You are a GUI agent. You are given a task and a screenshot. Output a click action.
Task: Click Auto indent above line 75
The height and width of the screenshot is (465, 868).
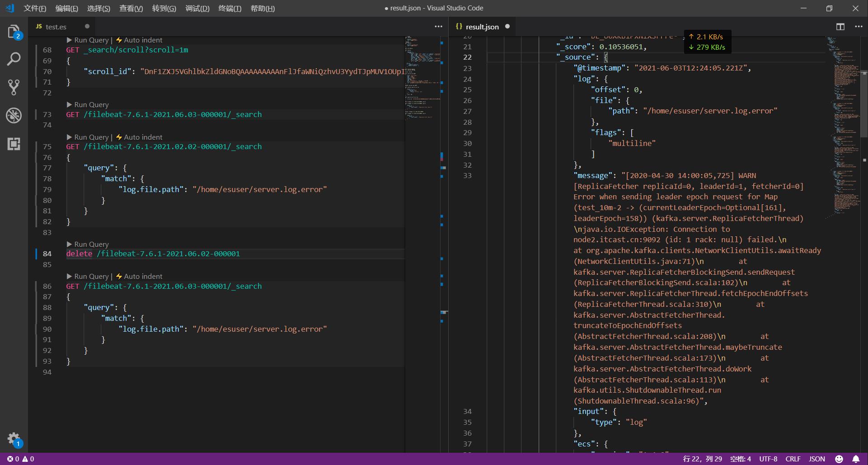139,137
